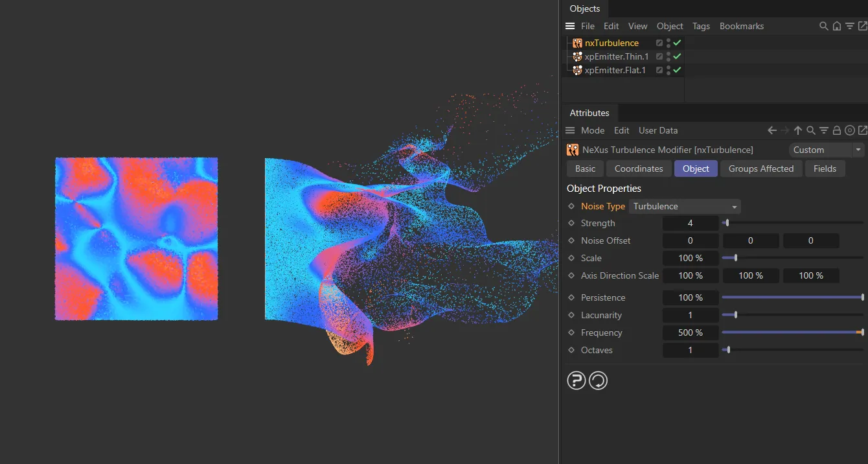Viewport: 868px width, 464px height.
Task: Switch to the Coordinates tab
Action: (639, 168)
